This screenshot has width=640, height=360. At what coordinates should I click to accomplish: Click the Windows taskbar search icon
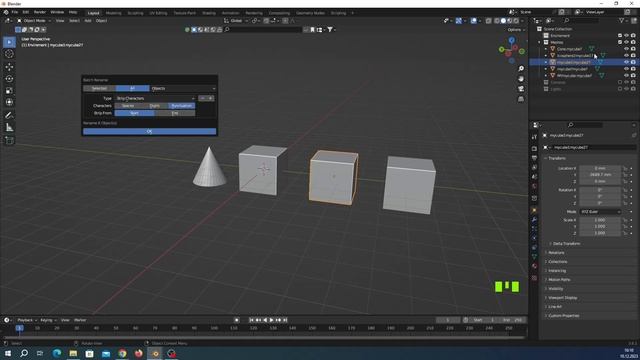(x=24, y=353)
